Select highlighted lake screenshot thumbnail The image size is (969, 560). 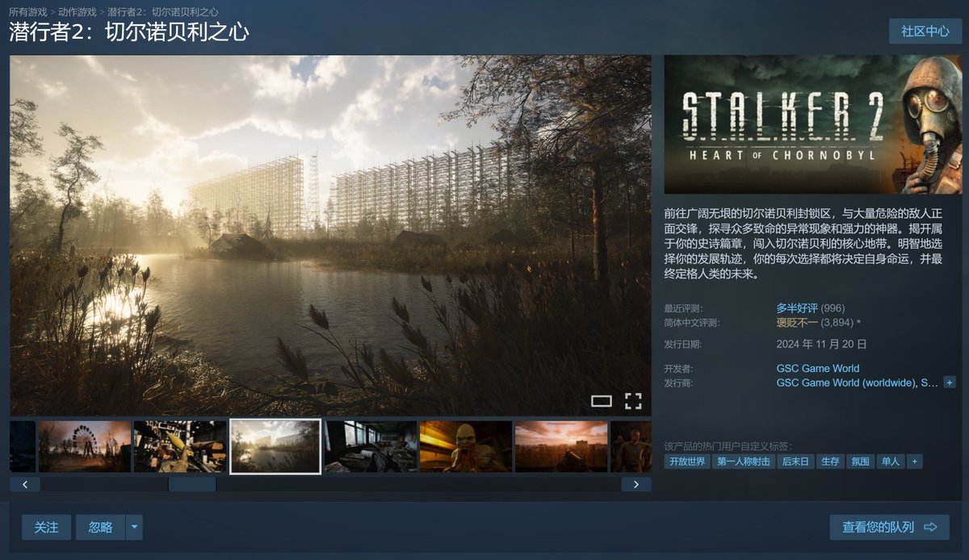pyautogui.click(x=275, y=446)
